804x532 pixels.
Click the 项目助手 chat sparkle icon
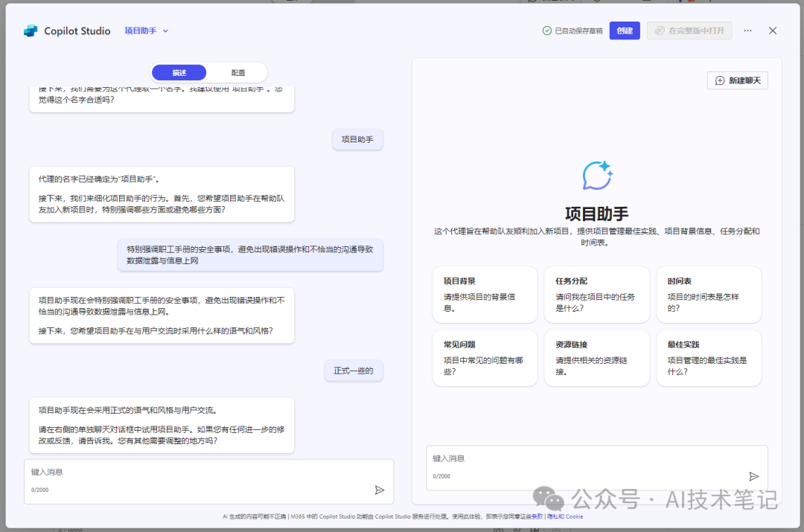[x=597, y=176]
